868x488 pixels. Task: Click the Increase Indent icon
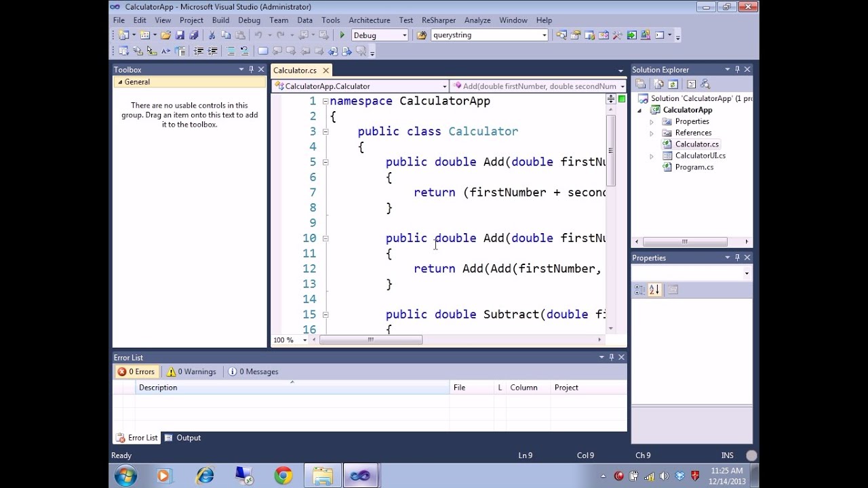[x=212, y=51]
